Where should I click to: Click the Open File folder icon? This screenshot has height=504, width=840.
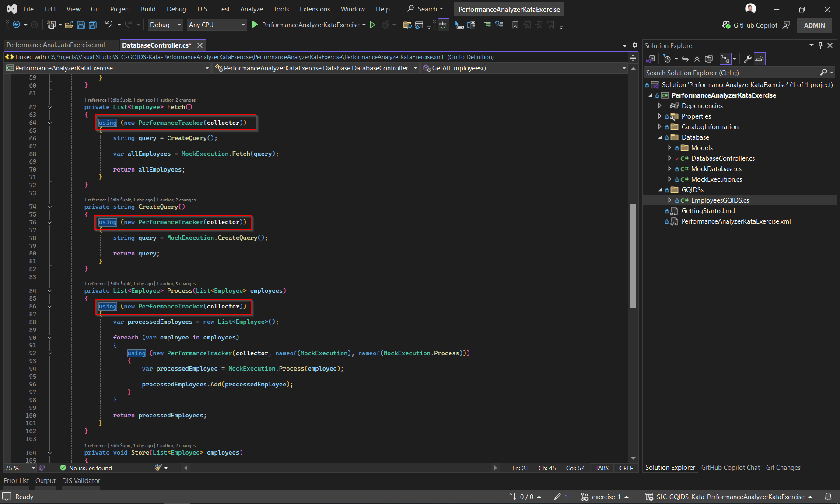pos(69,25)
